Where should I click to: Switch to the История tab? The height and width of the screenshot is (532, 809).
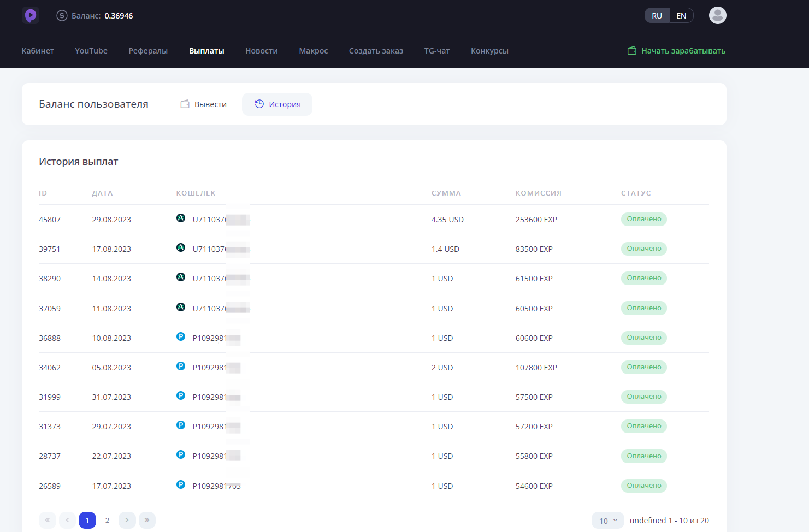(277, 104)
